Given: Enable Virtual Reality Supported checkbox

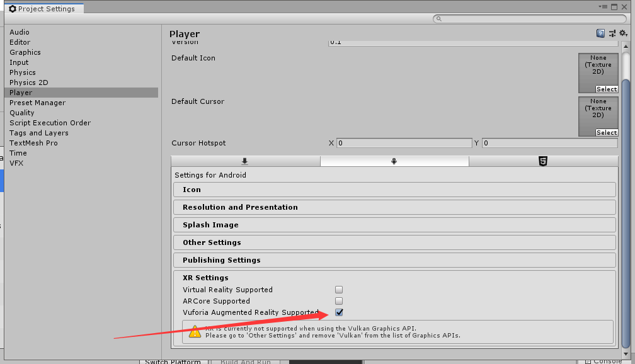Looking at the screenshot, I should (x=339, y=290).
